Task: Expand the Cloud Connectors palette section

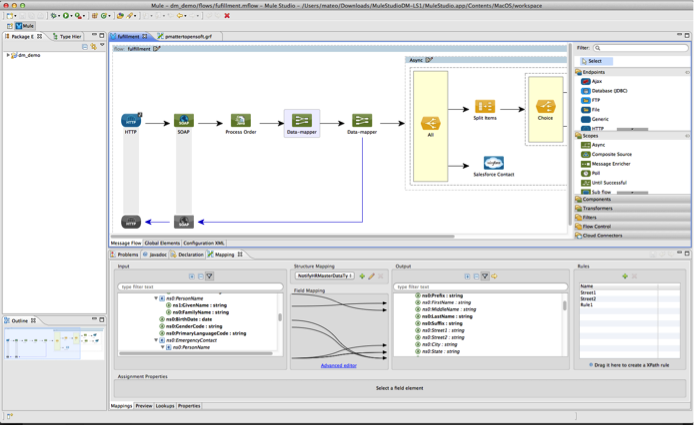Action: coord(632,236)
